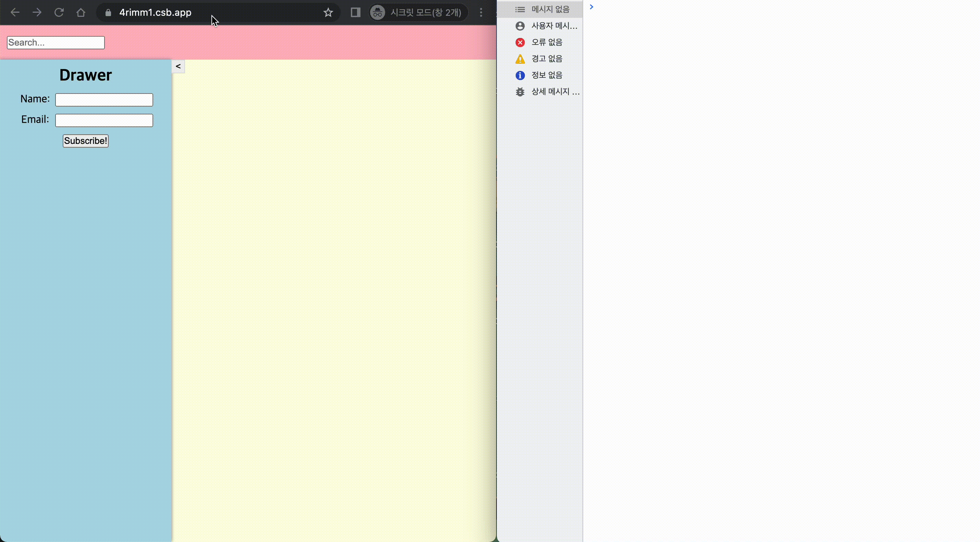Image resolution: width=980 pixels, height=542 pixels.
Task: Filter console by 정보 없음 info
Action: (x=539, y=75)
